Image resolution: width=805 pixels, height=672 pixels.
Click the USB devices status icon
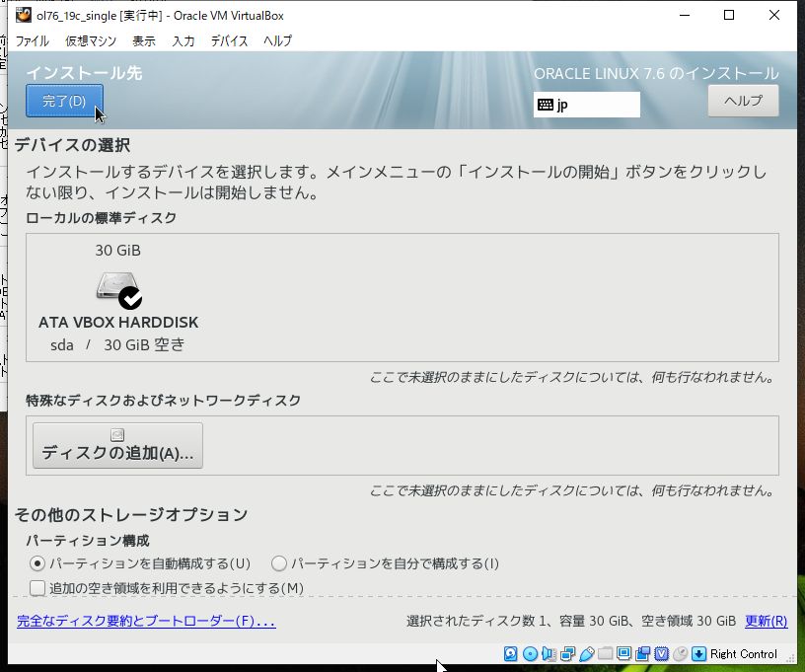[586, 653]
